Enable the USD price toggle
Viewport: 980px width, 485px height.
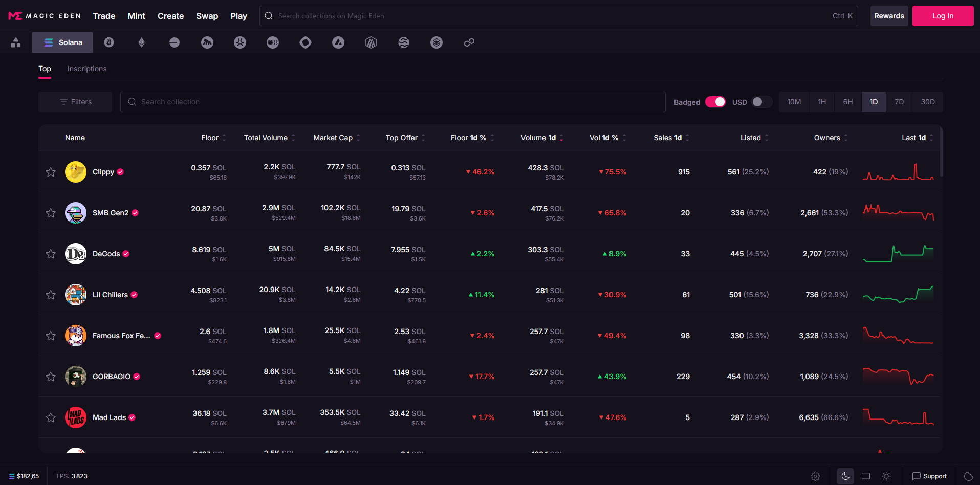point(761,102)
